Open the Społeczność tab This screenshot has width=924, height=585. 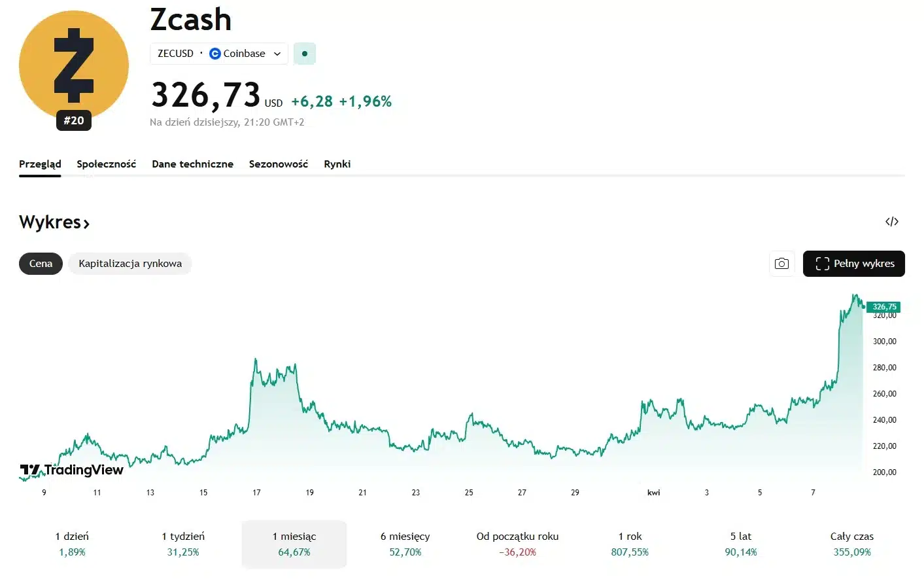(x=106, y=164)
